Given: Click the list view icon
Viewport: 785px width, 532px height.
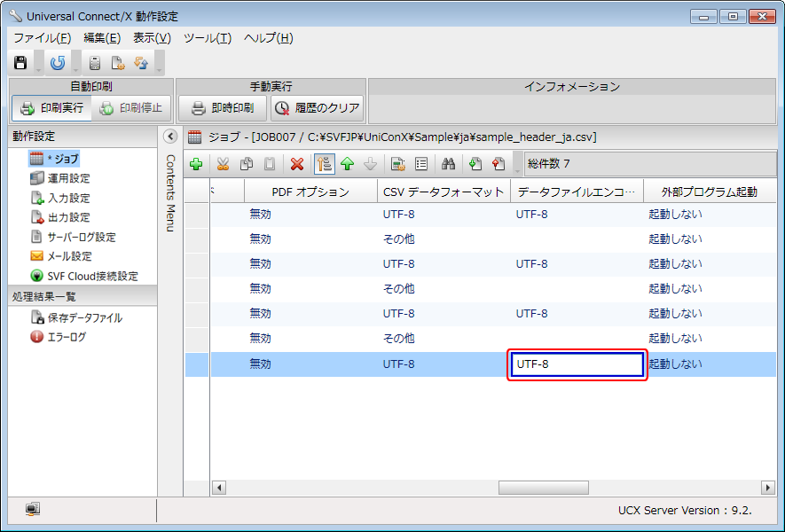Looking at the screenshot, I should [421, 164].
